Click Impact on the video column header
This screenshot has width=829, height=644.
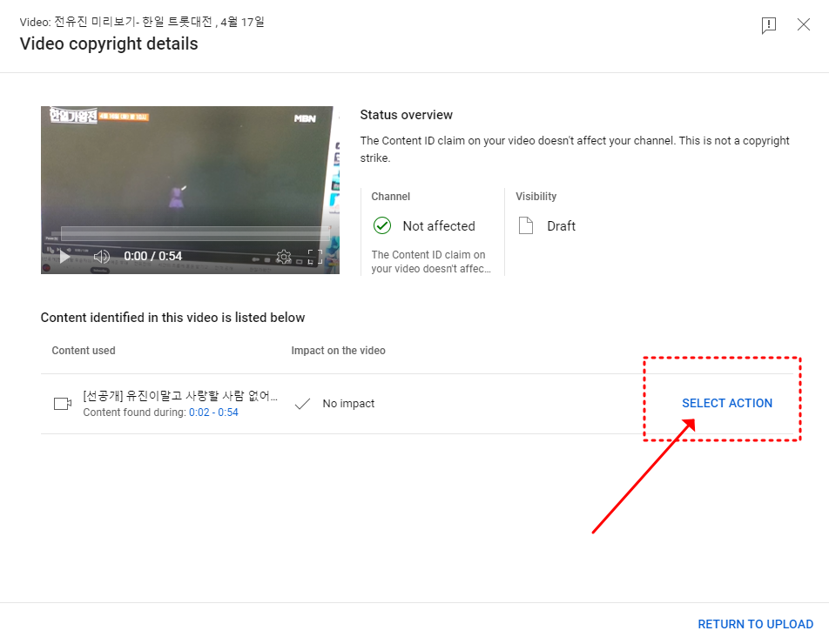coord(338,351)
